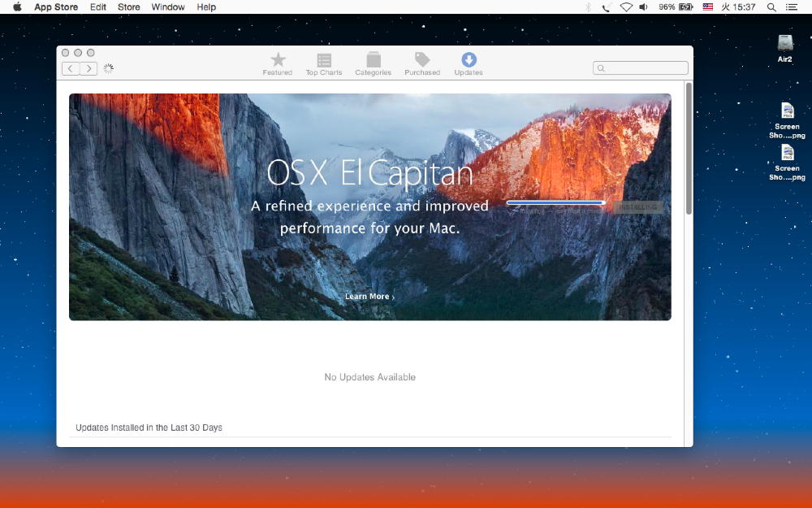This screenshot has width=812, height=508.
Task: Click the vertical scrollbar thumb
Action: (689, 148)
